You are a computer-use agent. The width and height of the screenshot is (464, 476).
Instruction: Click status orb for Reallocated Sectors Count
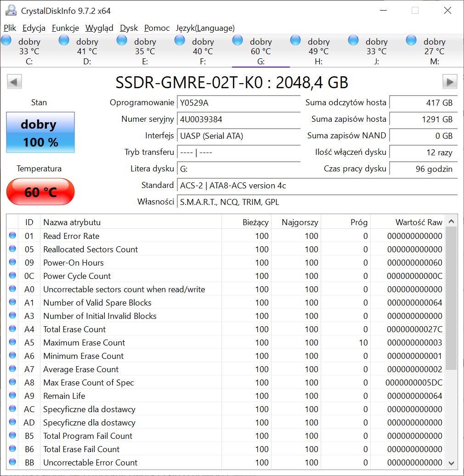pos(12,249)
